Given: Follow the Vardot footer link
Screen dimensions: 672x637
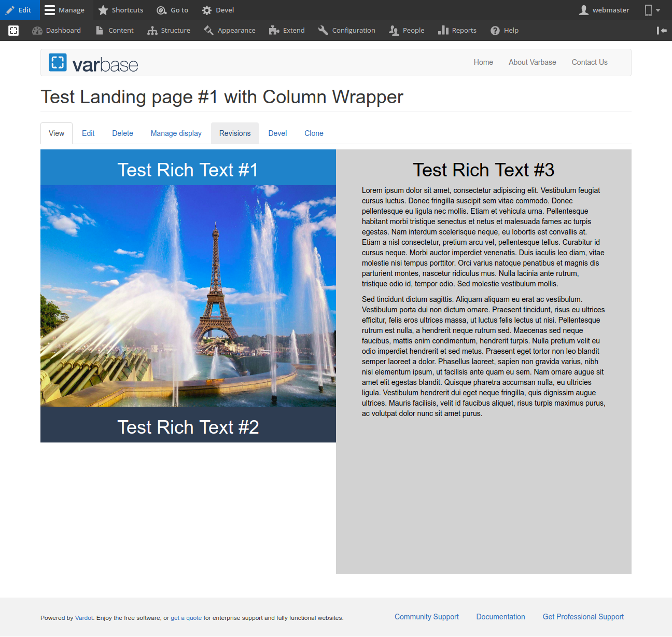Looking at the screenshot, I should (84, 618).
